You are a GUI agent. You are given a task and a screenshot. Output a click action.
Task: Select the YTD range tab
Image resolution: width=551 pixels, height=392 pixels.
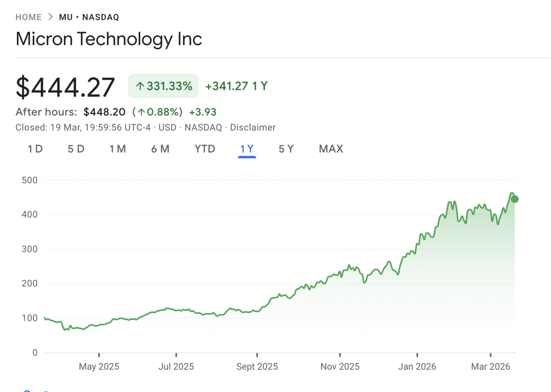[204, 149]
